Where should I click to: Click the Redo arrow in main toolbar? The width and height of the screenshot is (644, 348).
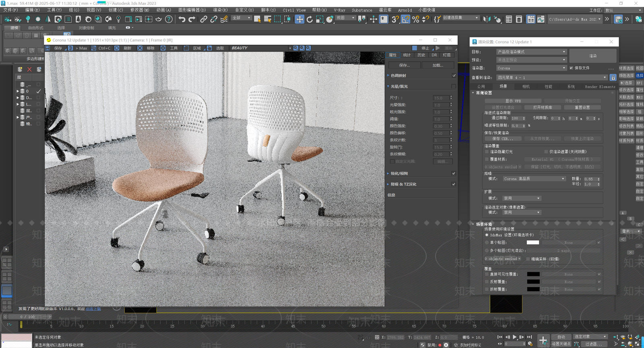point(192,19)
